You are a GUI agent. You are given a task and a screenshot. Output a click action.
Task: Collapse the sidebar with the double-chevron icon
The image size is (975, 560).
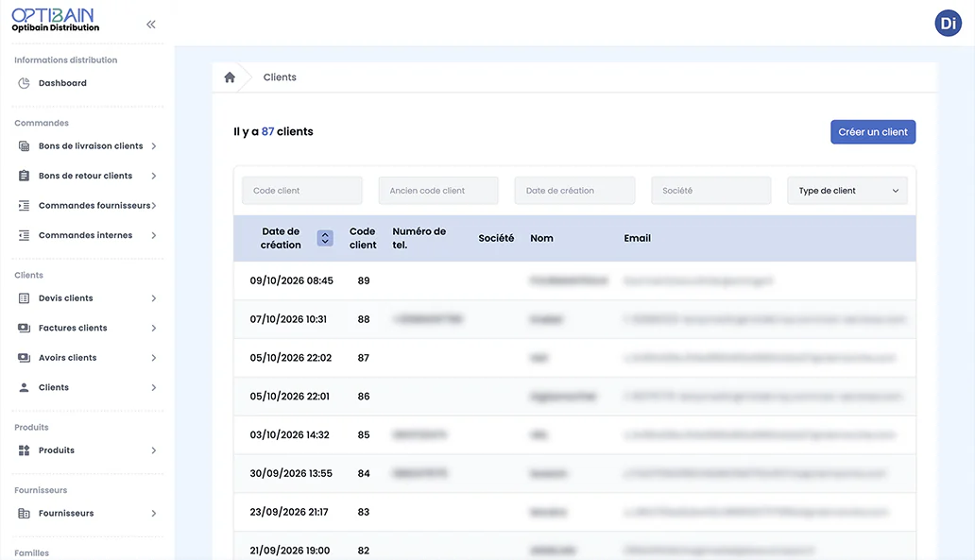[x=150, y=25]
